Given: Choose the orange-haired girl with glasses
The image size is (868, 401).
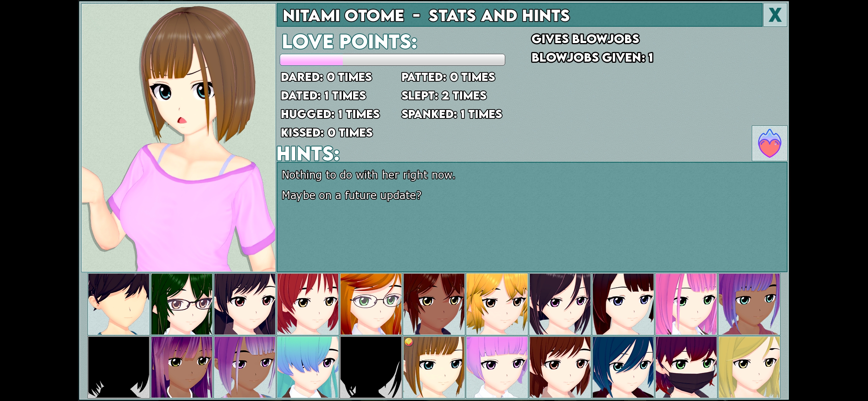Looking at the screenshot, I should [x=371, y=304].
